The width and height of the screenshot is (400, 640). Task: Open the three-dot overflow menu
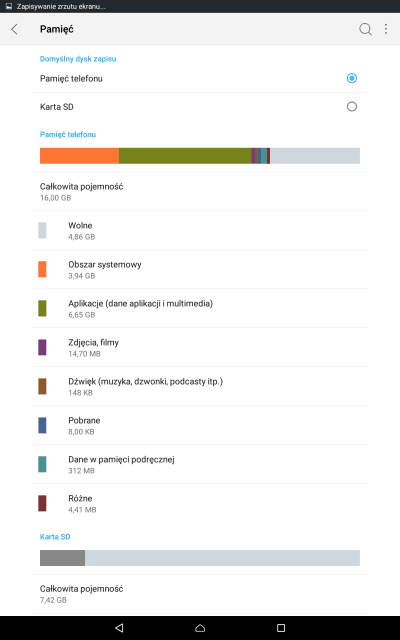(386, 29)
